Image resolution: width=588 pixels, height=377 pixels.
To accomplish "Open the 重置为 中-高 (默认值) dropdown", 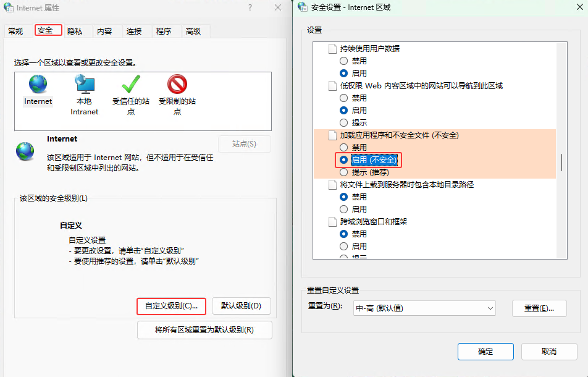I will (x=424, y=308).
